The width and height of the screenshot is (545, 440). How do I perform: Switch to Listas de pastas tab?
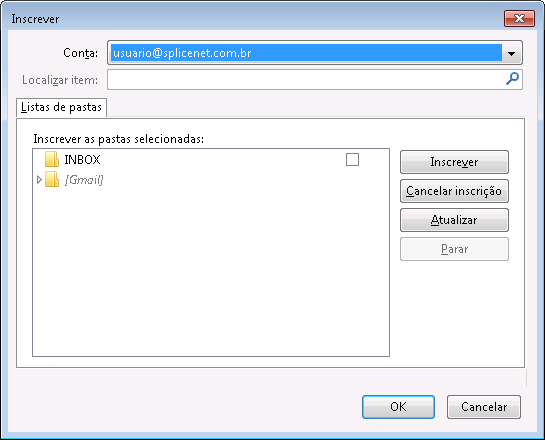(61, 107)
